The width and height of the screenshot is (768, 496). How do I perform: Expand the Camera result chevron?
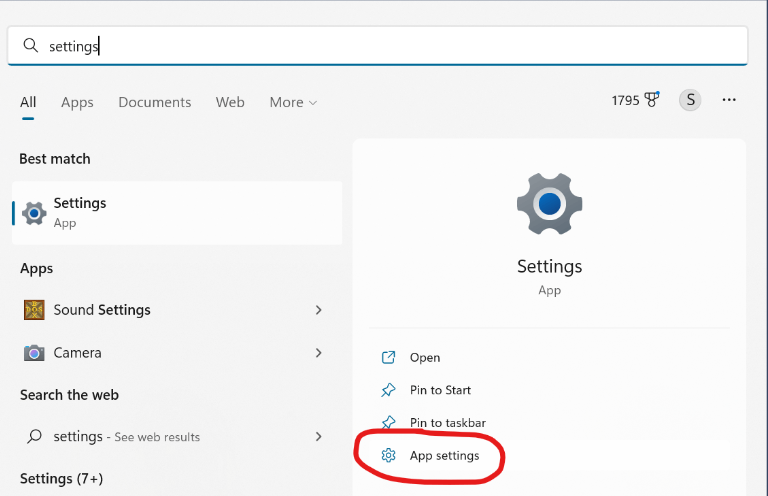(318, 353)
